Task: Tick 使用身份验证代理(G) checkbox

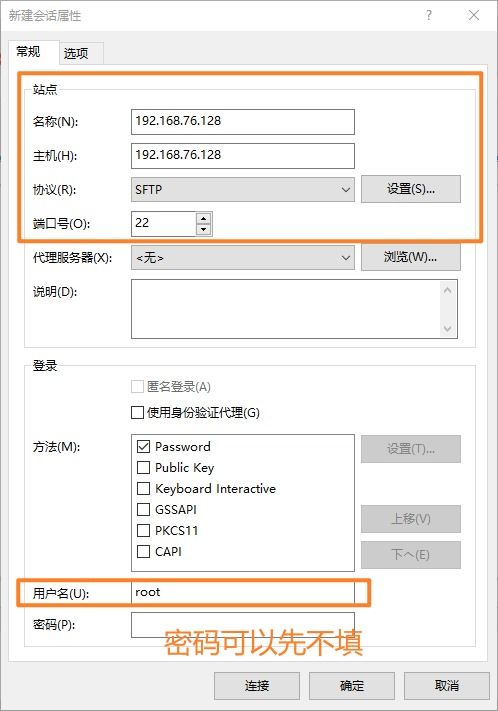Action: (x=137, y=413)
